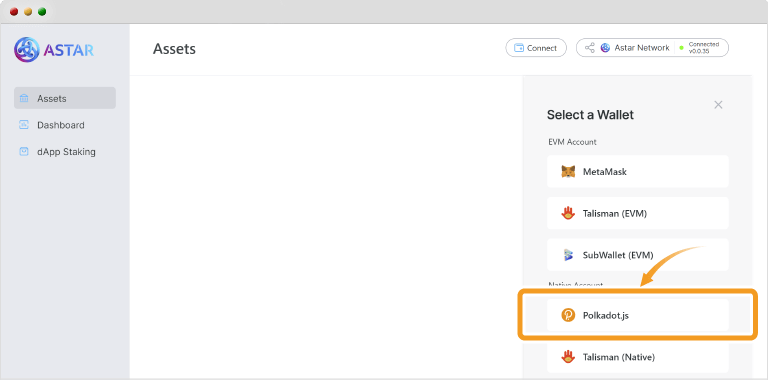Click the Dashboard sidebar icon
This screenshot has width=768, height=380.
point(24,125)
